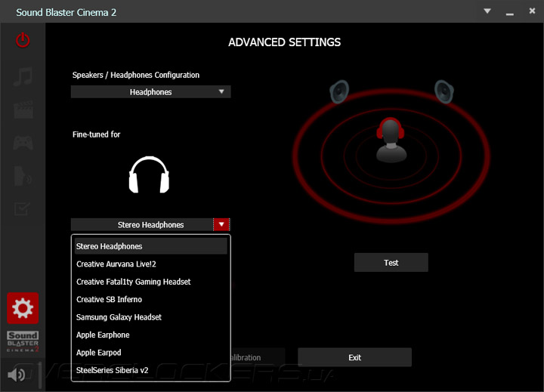Image resolution: width=544 pixels, height=392 pixels.
Task: Choose SteelSeries Siberia v2 from the list
Action: pyautogui.click(x=150, y=370)
